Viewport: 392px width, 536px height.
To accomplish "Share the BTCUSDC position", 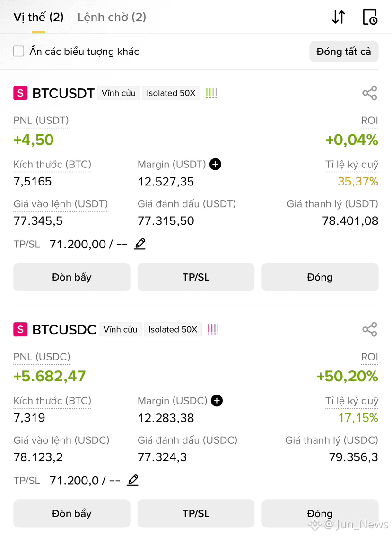I will [x=370, y=330].
